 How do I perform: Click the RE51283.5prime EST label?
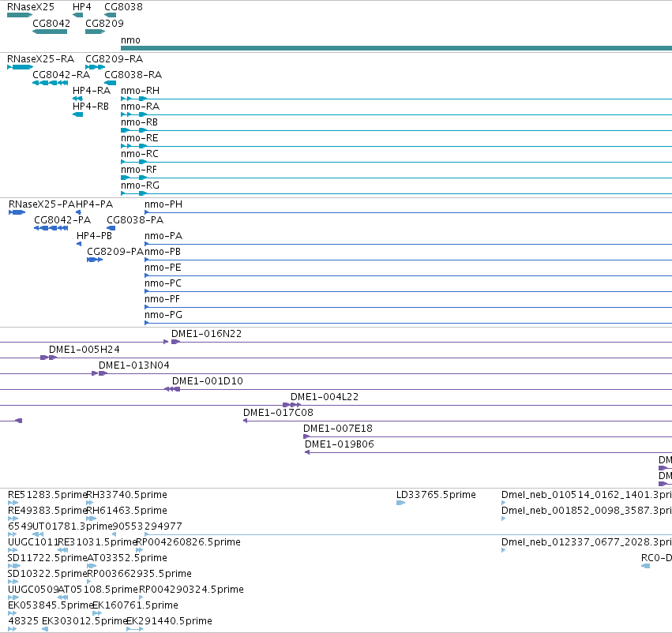point(47,495)
